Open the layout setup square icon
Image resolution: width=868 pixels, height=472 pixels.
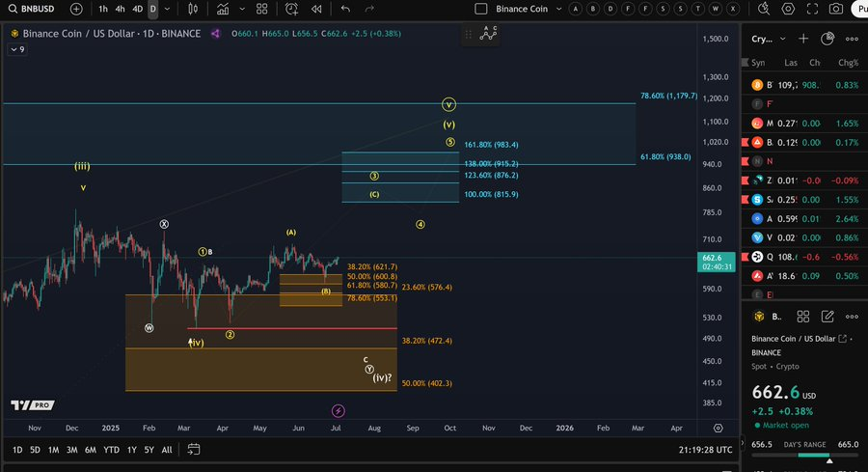(x=481, y=9)
